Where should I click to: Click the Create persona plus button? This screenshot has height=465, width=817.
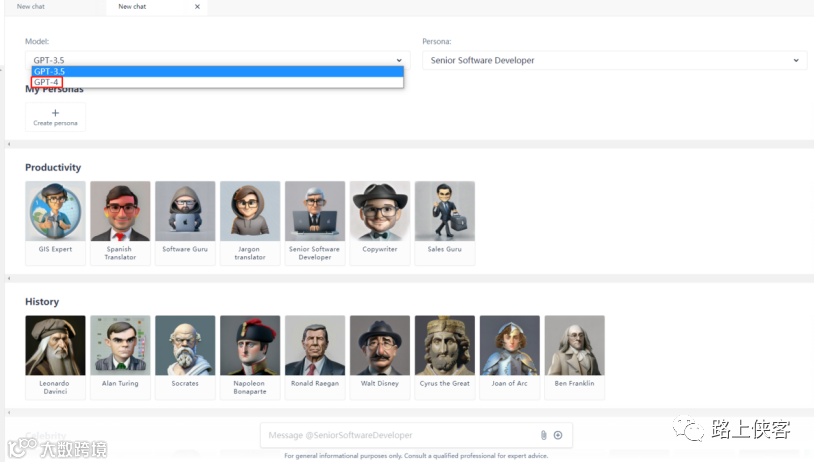click(55, 117)
